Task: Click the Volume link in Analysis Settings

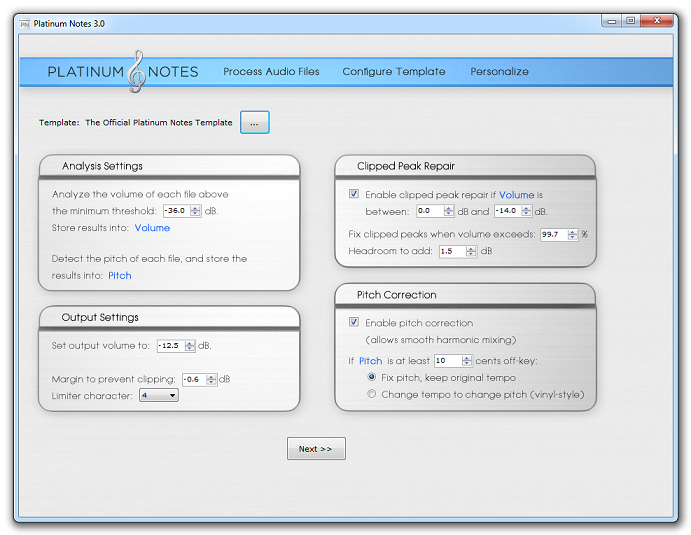Action: pyautogui.click(x=152, y=228)
